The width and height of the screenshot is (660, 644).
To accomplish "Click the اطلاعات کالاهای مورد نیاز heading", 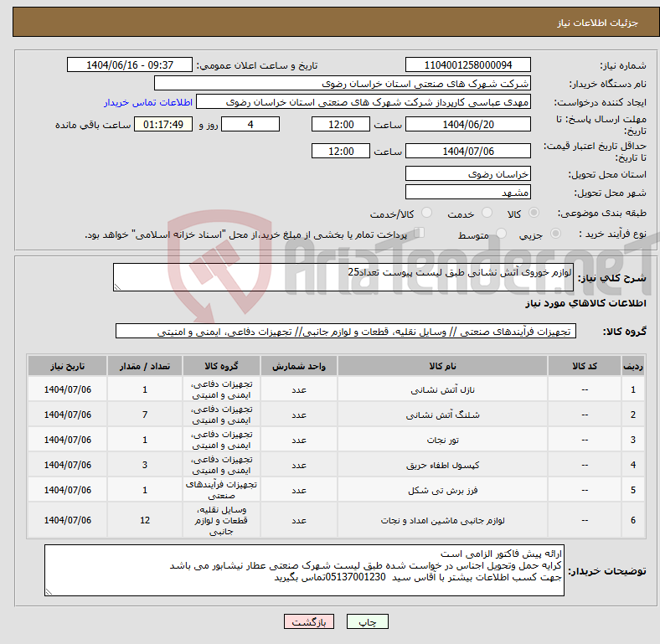I will 585,303.
